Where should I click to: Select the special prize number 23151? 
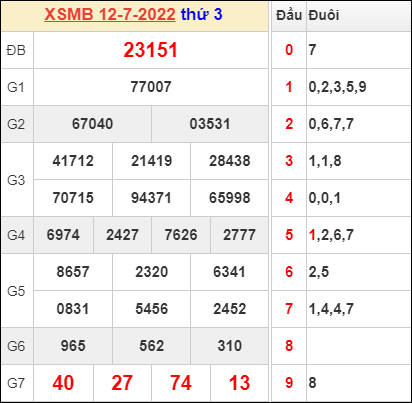coord(151,50)
